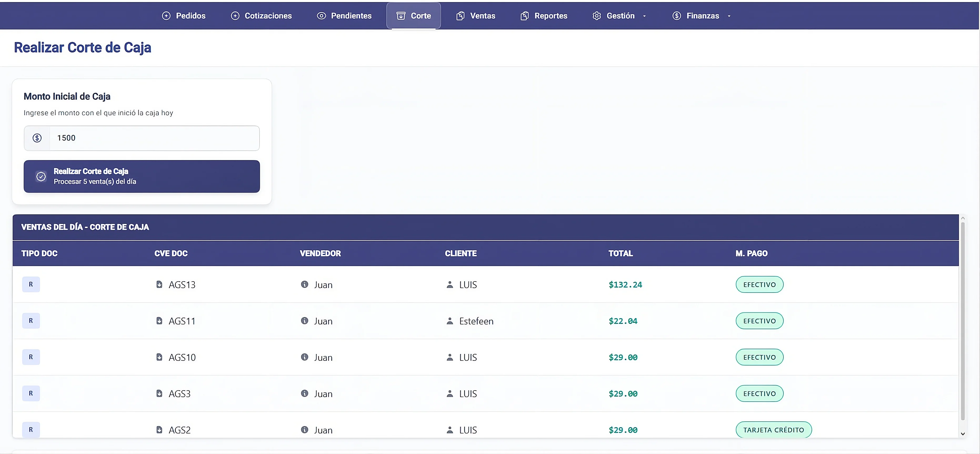The width and height of the screenshot is (980, 454).
Task: Focus the initial cash amount field
Action: pyautogui.click(x=154, y=138)
